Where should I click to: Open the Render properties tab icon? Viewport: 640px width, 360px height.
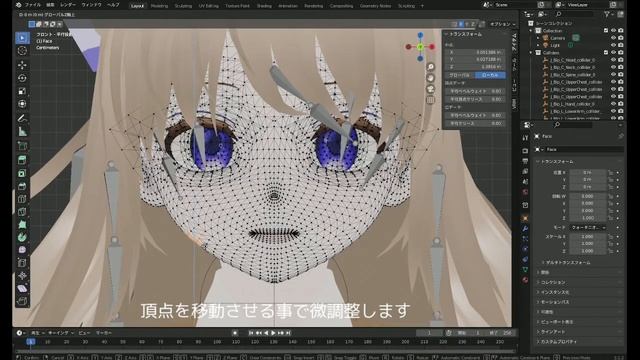click(525, 151)
